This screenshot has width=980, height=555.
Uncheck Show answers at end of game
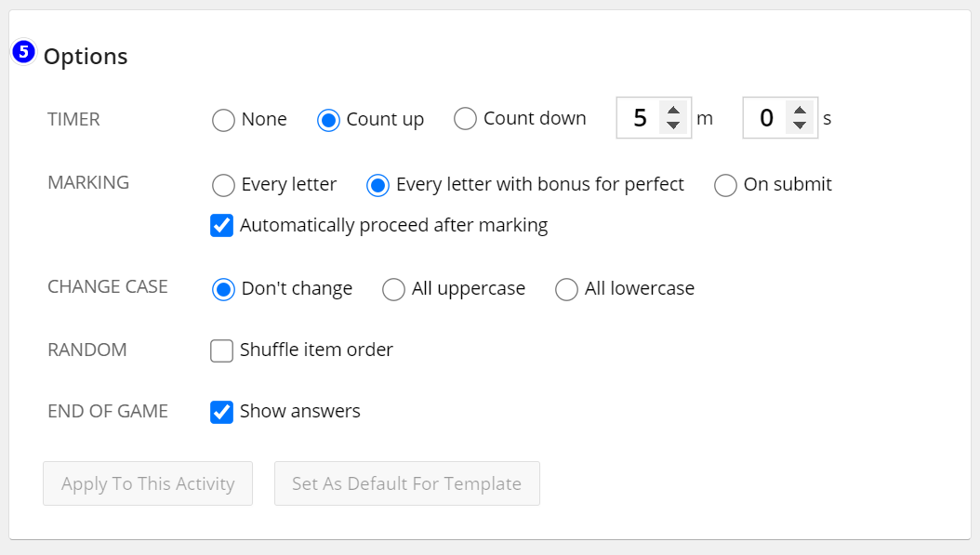pyautogui.click(x=221, y=411)
